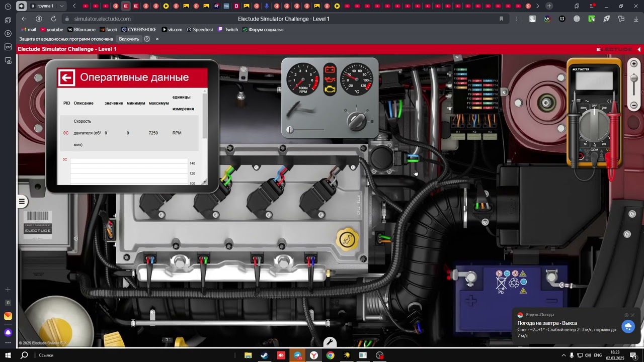The height and width of the screenshot is (362, 644).
Task: Click the battery positive terminal
Action: (469, 276)
